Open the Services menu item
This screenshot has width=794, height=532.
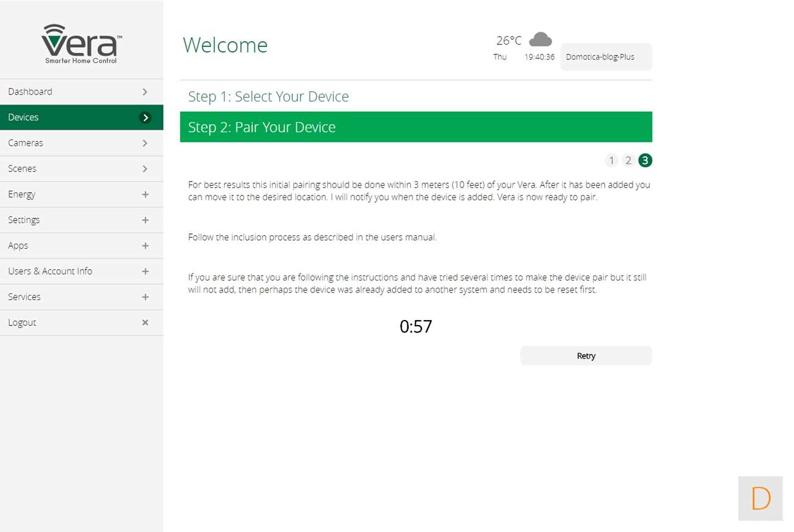tap(82, 297)
